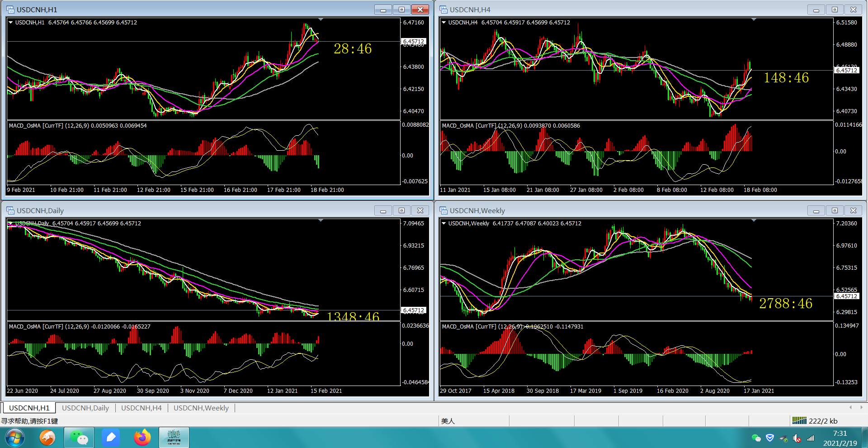Switch to the USDCNH,Daily chart tab
Image resolution: width=868 pixels, height=448 pixels.
pos(85,408)
